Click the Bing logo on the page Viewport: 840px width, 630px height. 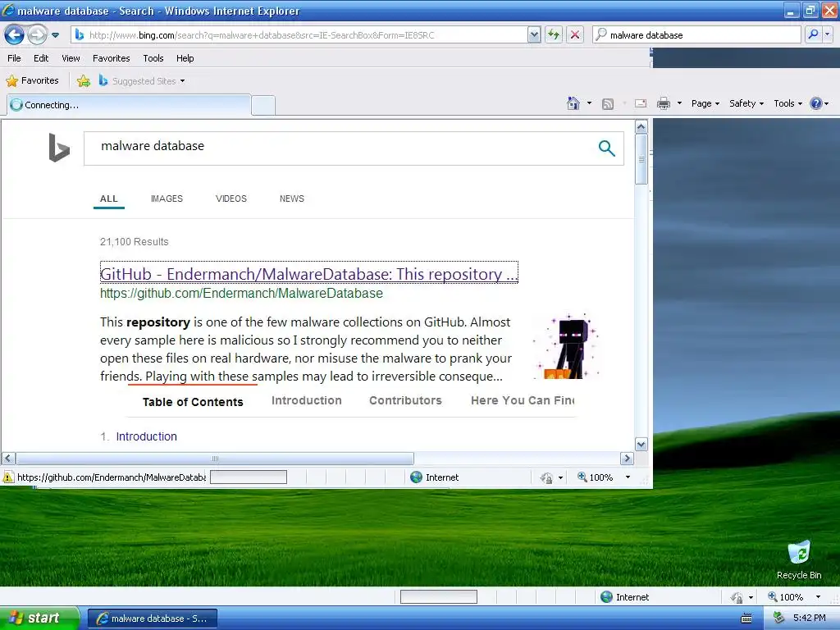[x=59, y=148]
